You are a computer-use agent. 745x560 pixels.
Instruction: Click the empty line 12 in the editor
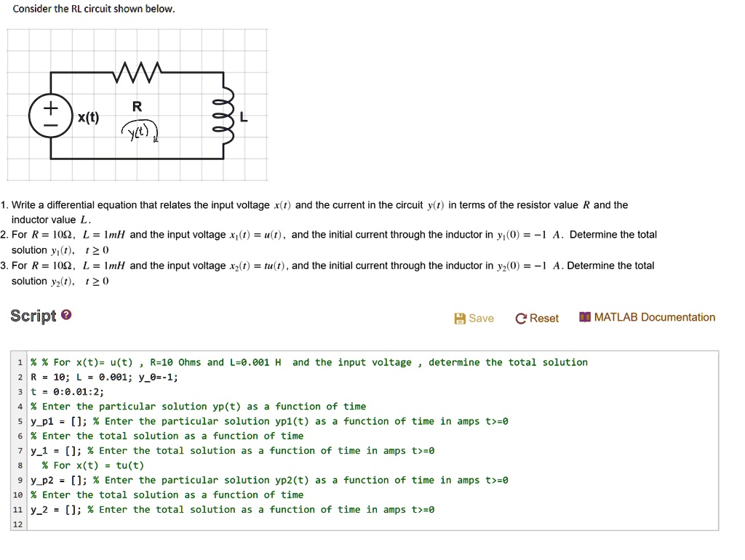point(73,524)
